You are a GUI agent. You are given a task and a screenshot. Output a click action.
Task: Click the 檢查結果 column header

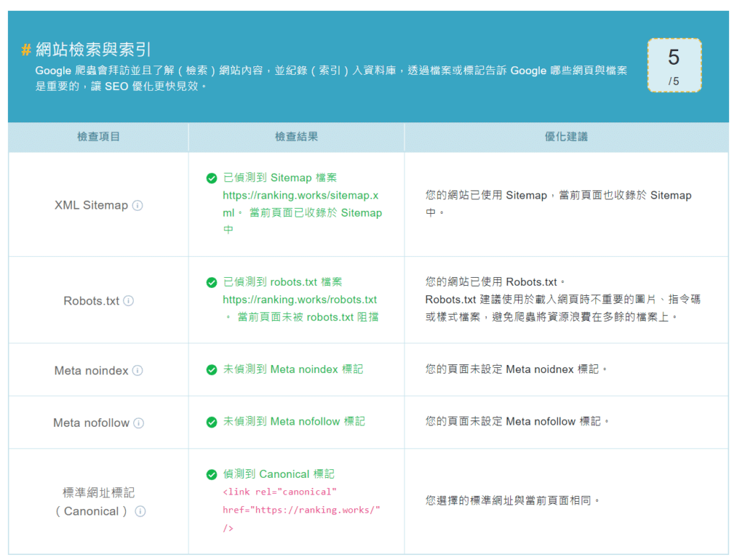click(x=296, y=137)
